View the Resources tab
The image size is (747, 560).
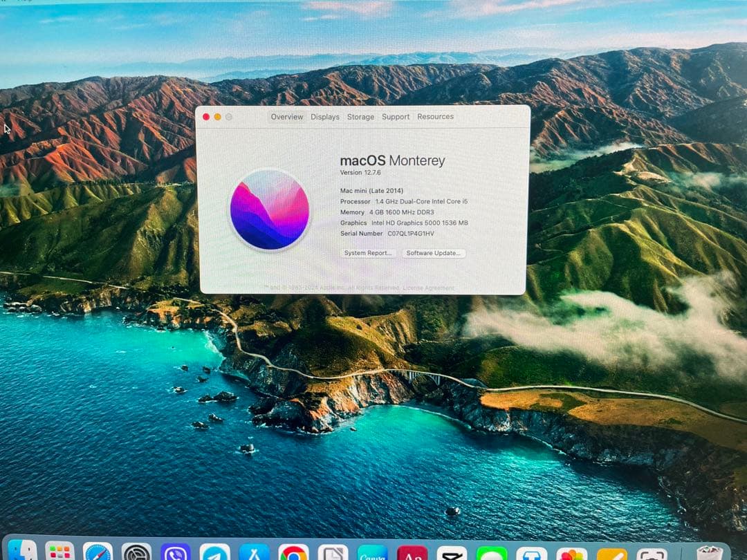pos(435,117)
